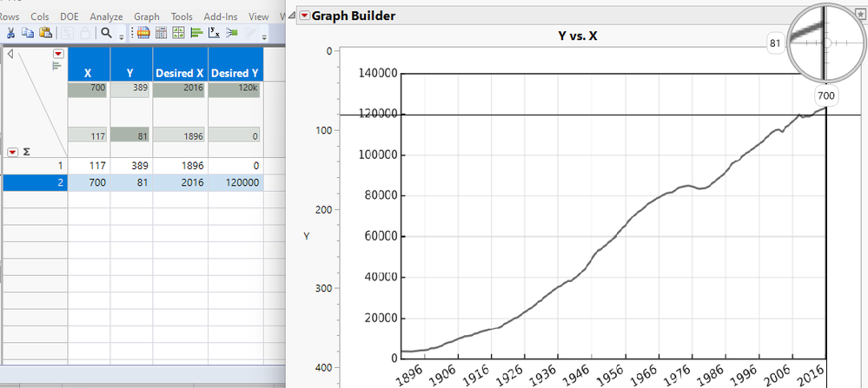868x388 pixels.
Task: Click Y header graph bar showing 81
Action: click(x=131, y=135)
